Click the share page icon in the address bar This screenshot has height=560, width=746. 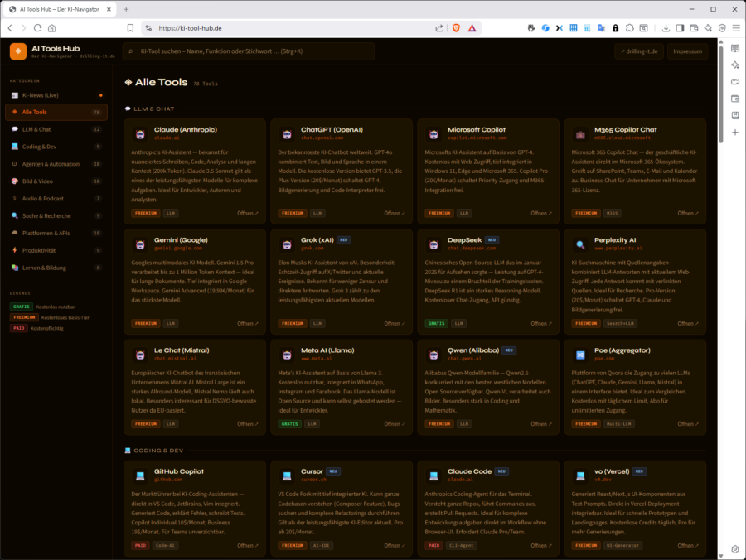pos(439,27)
